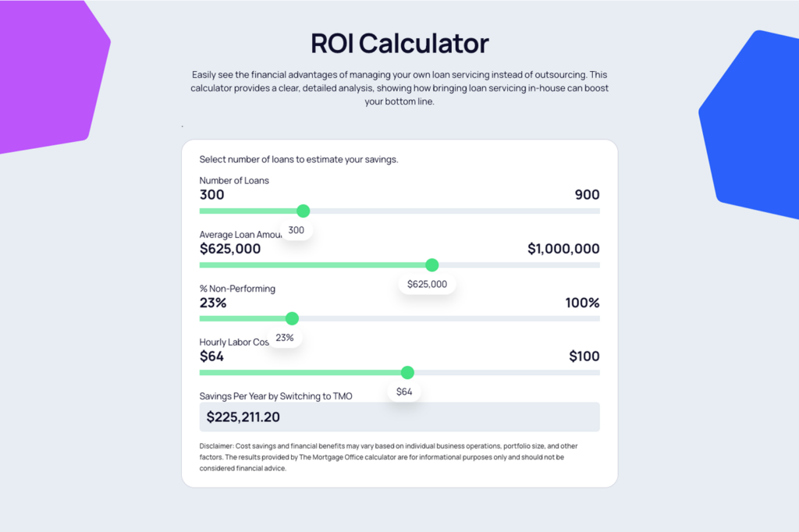Click the Hourly Labor Cost slider handle
Image resolution: width=799 pixels, height=532 pixels.
point(407,372)
